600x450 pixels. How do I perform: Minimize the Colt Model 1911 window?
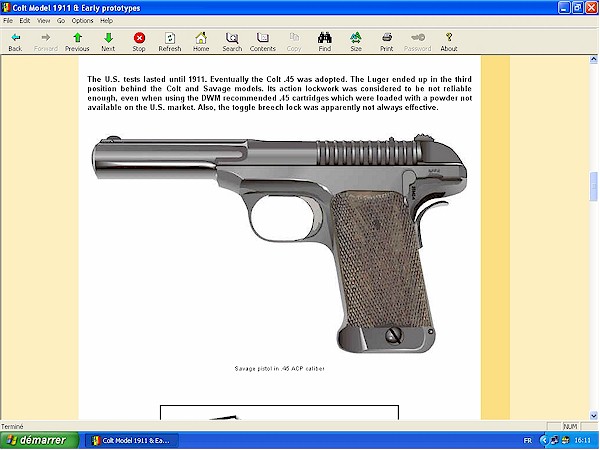click(x=564, y=8)
